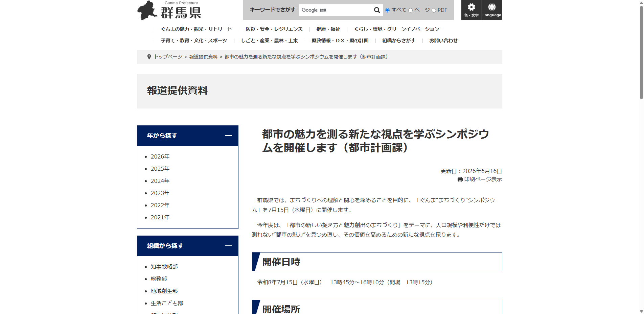Click the 印刷ページ表示 link
644x314 pixels.
483,179
